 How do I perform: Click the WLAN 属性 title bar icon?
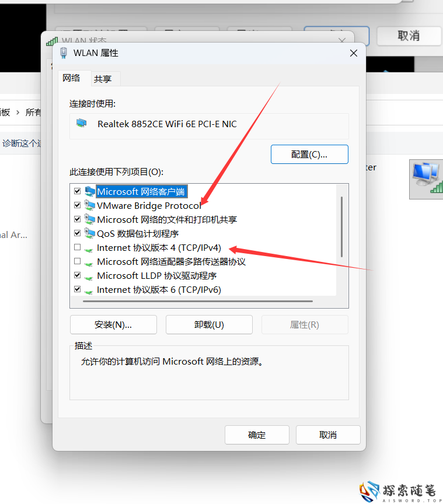pyautogui.click(x=64, y=52)
